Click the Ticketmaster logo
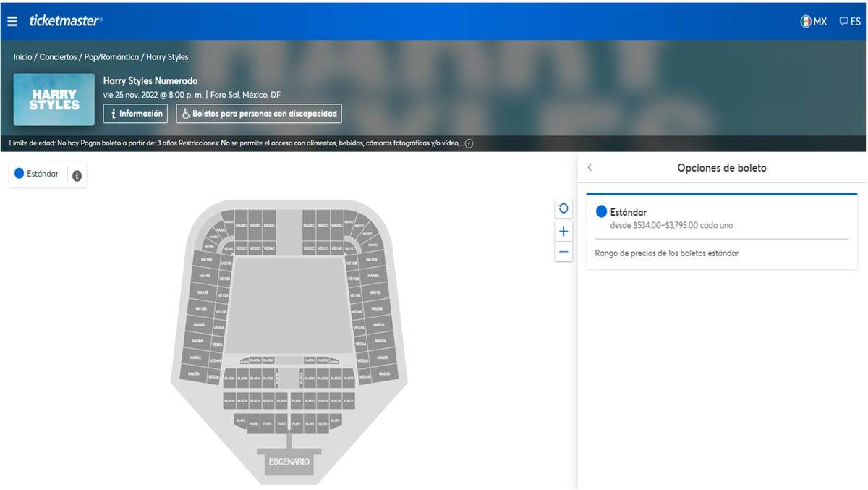 (65, 21)
